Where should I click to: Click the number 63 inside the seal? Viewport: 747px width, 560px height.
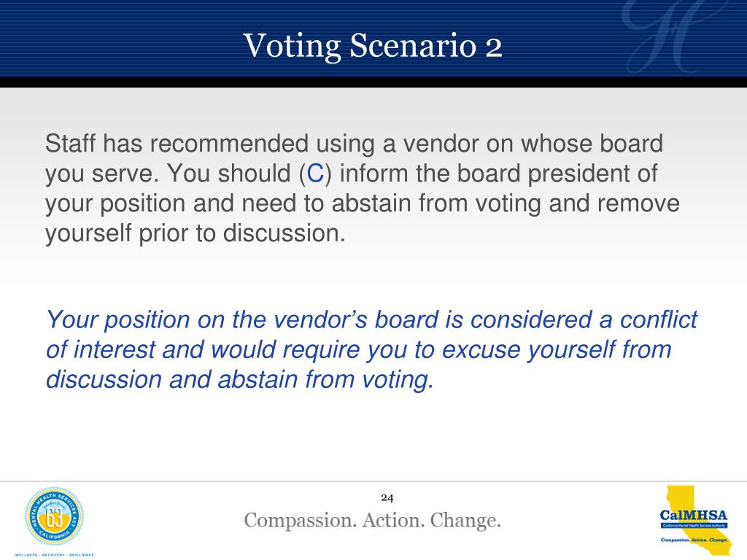tap(54, 519)
